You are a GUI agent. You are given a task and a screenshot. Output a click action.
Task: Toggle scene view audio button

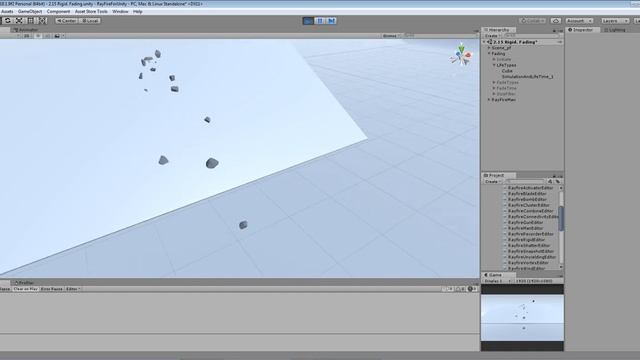(47, 36)
